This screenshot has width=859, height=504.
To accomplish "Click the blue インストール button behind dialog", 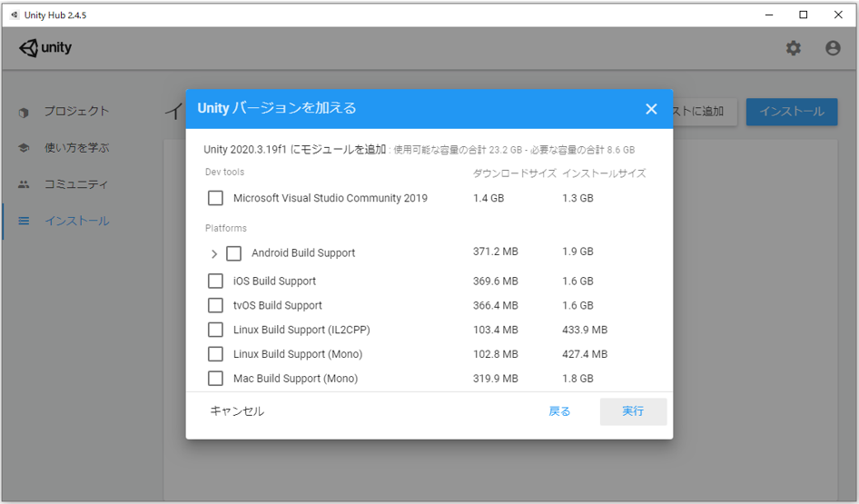I will pyautogui.click(x=792, y=112).
